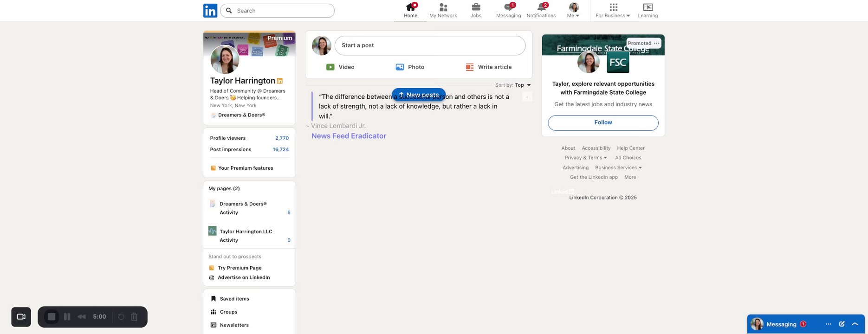Viewport: 868px width, 334px height.
Task: Open the Learning tab
Action: 648,11
